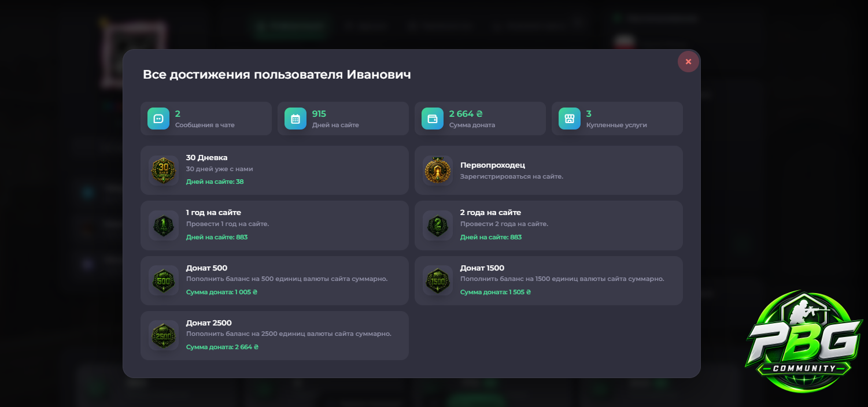Select the Донат 500 badge icon
The height and width of the screenshot is (407, 868).
[x=164, y=280]
